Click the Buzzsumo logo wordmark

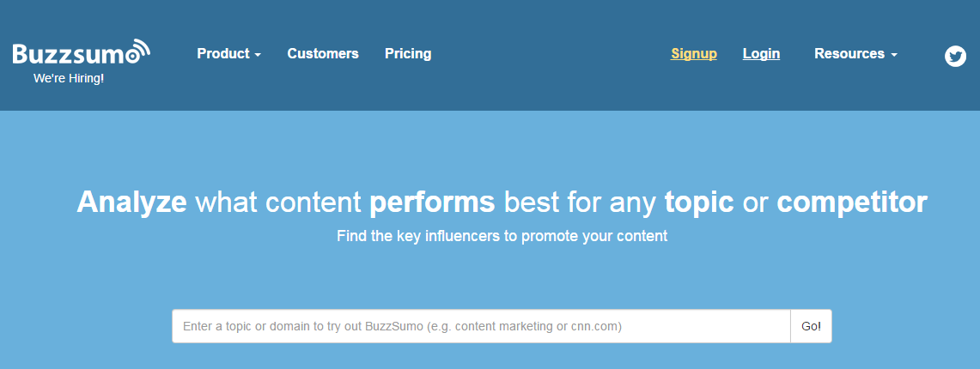(69, 55)
